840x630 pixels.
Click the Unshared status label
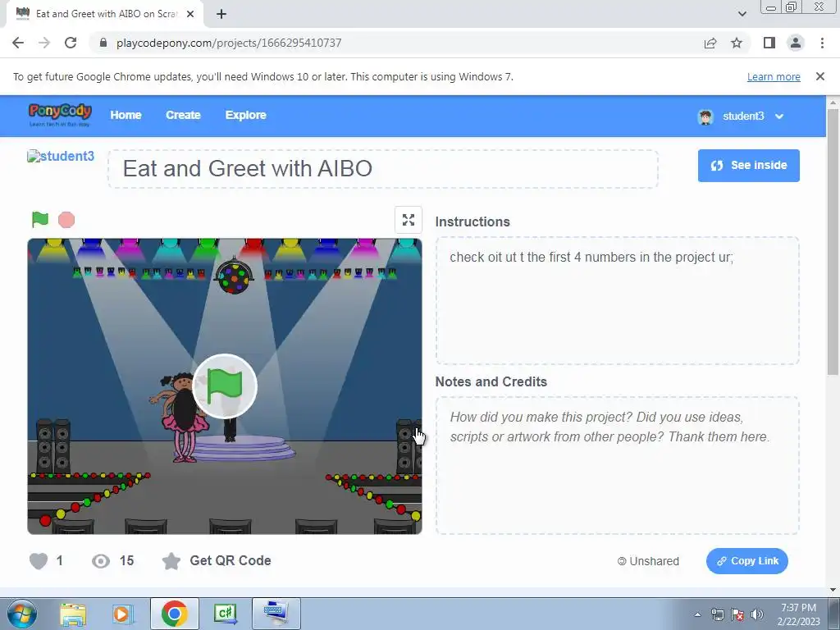pyautogui.click(x=648, y=561)
